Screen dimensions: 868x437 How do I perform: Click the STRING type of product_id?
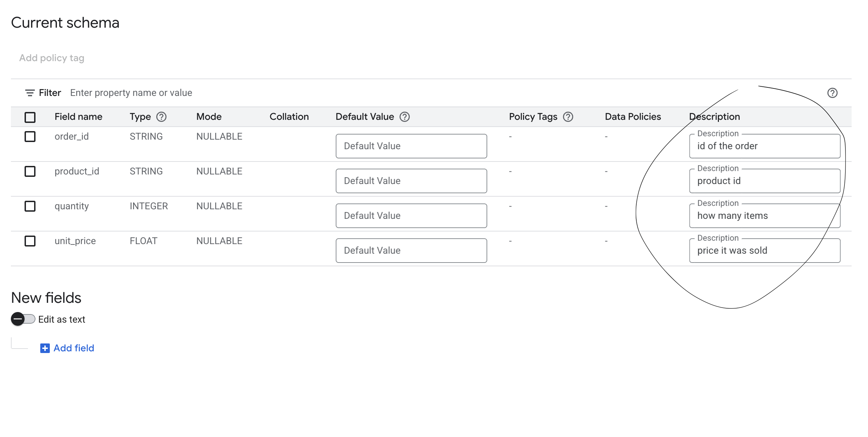(x=146, y=171)
